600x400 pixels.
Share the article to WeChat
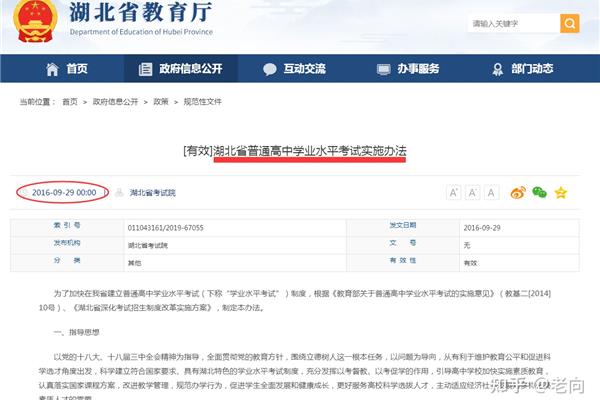tap(540, 192)
